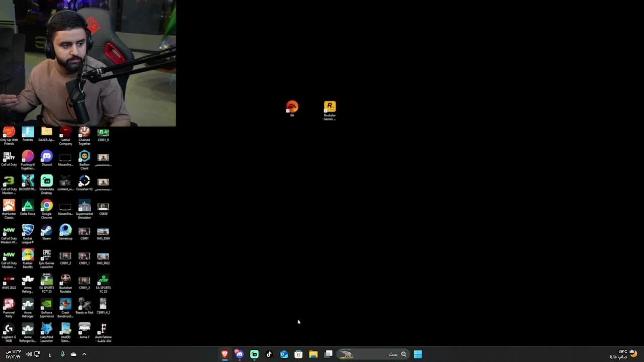Select the C9991_6 video file

(103, 135)
